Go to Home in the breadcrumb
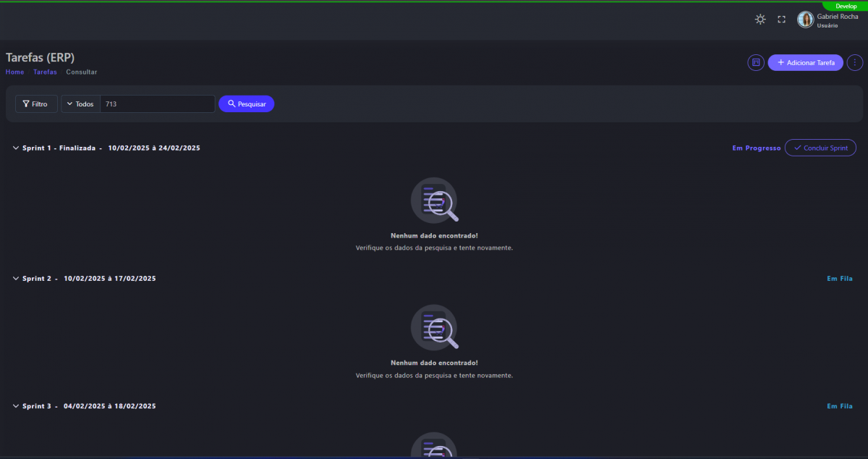The width and height of the screenshot is (868, 459). [x=14, y=72]
